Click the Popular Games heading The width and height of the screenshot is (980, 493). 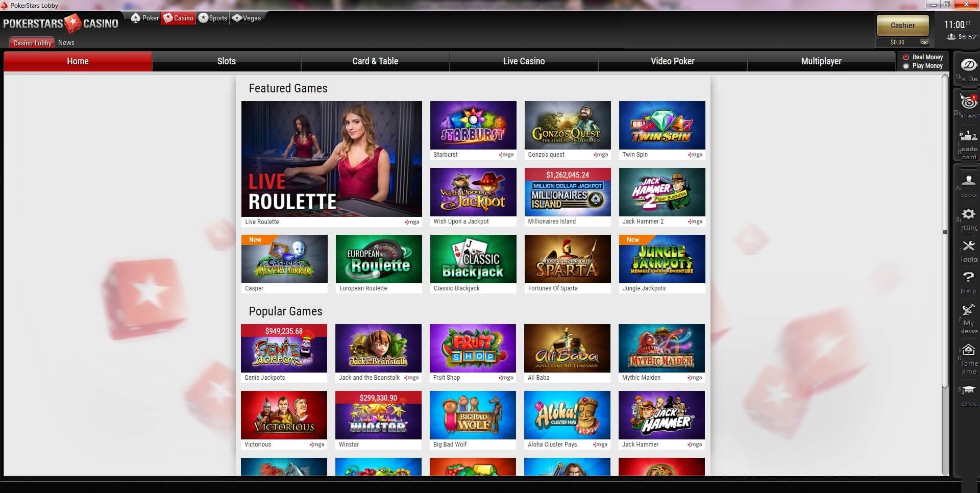[x=285, y=311]
